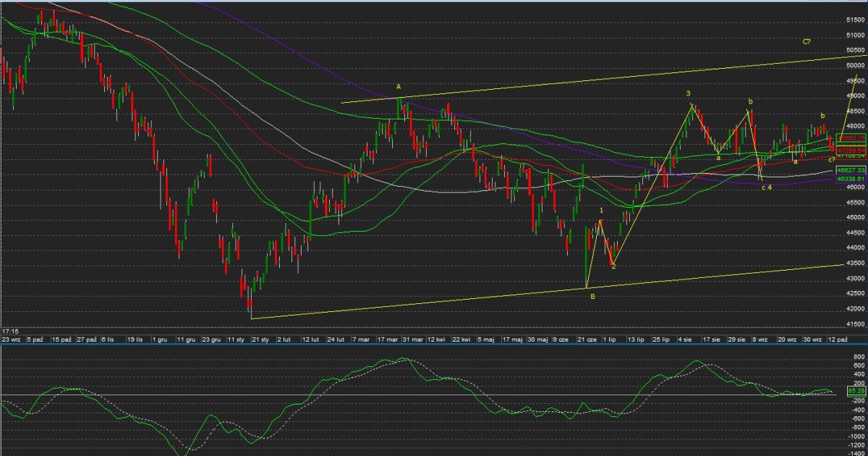The height and width of the screenshot is (456, 868).
Task: Select the '4 sie' date on time axis
Action: pos(685,339)
